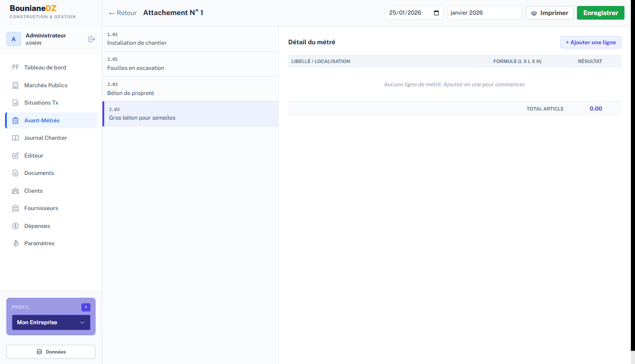The height and width of the screenshot is (364, 635).
Task: Select article 2.01 Fouilles en excavation
Action: point(190,64)
